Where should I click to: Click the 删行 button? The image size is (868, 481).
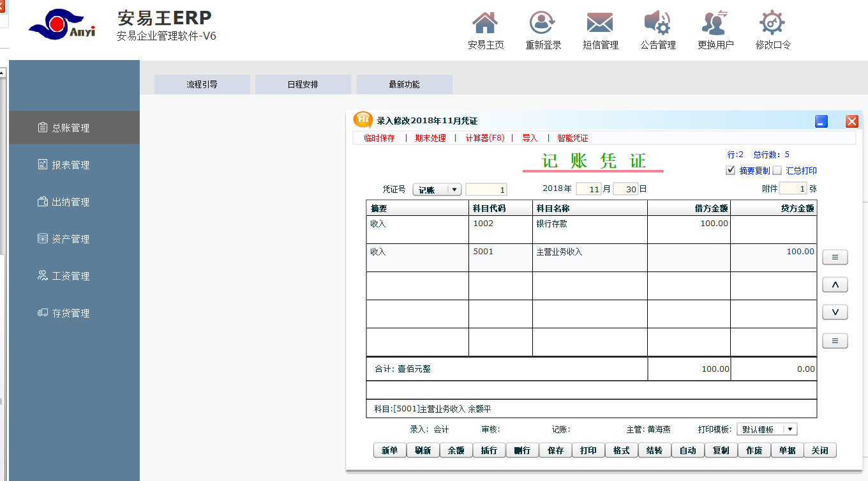pyautogui.click(x=522, y=450)
